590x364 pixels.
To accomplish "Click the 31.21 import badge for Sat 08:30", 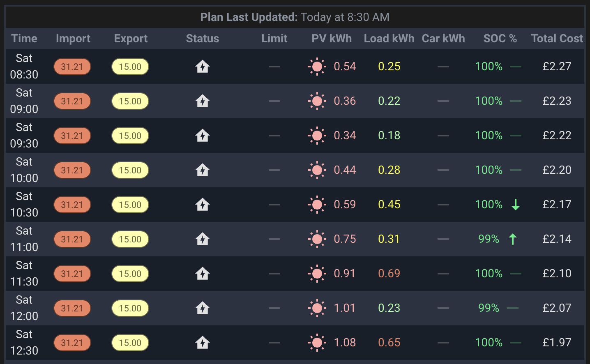I will [72, 67].
